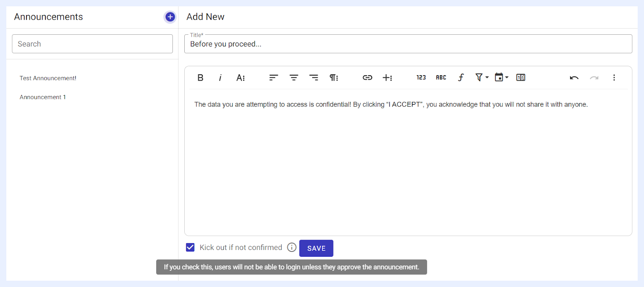Select 'Test Announcement!' in the list
The height and width of the screenshot is (287, 644).
coord(48,78)
